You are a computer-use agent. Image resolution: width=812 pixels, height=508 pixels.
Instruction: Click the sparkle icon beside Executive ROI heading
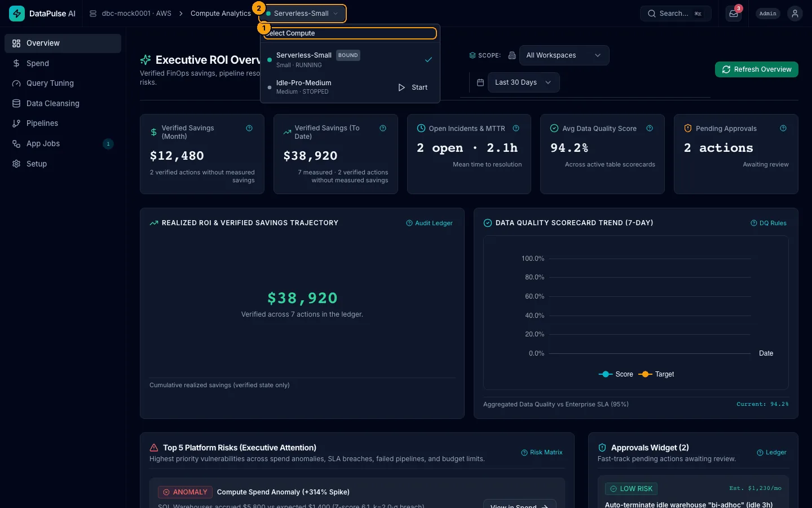tap(145, 60)
